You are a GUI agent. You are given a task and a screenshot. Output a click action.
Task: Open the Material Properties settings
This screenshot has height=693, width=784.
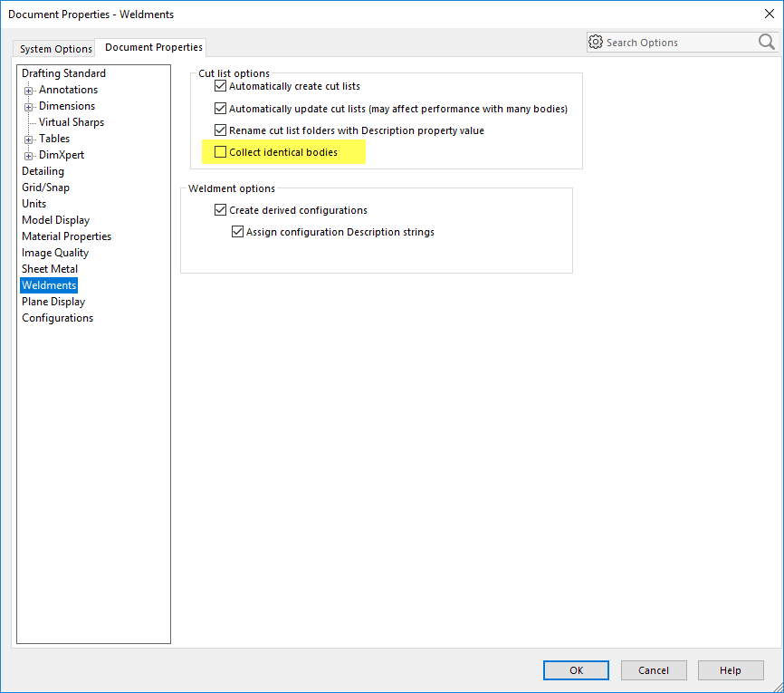[66, 236]
